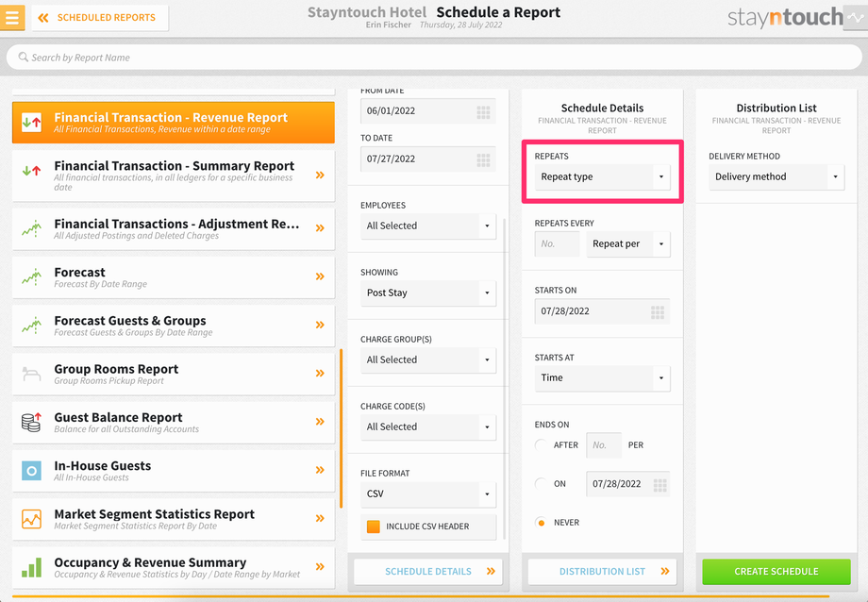
Task: Open the Charge Group(s) dropdown
Action: pos(428,360)
